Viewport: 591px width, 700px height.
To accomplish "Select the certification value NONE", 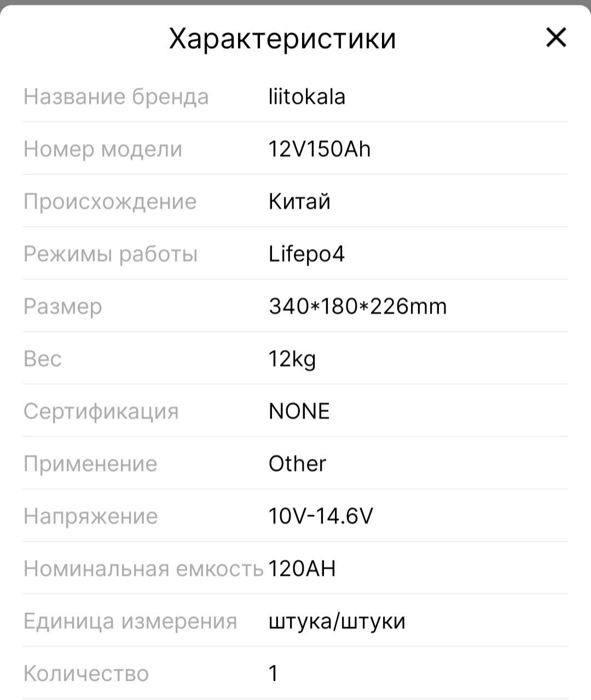I will coord(299,411).
